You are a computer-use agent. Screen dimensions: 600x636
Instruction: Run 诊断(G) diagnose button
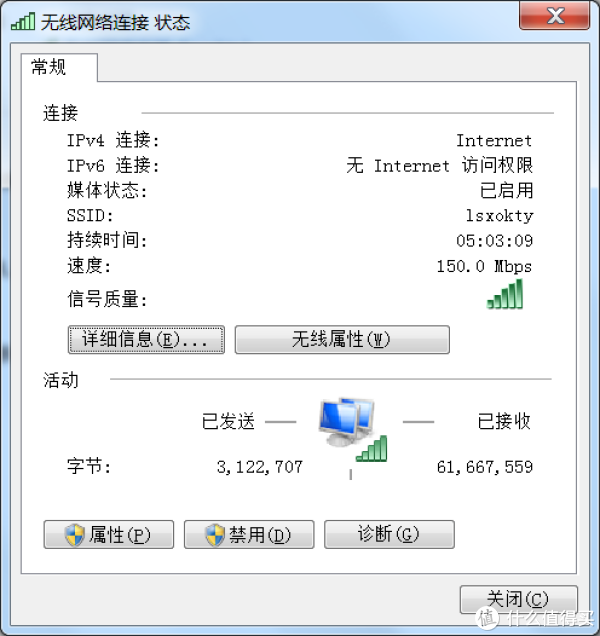389,535
